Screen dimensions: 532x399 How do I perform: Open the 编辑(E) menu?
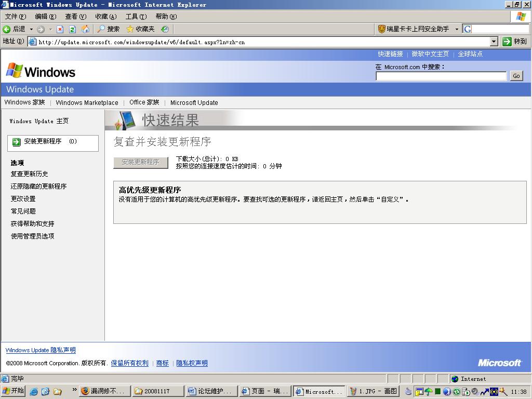[x=46, y=17]
